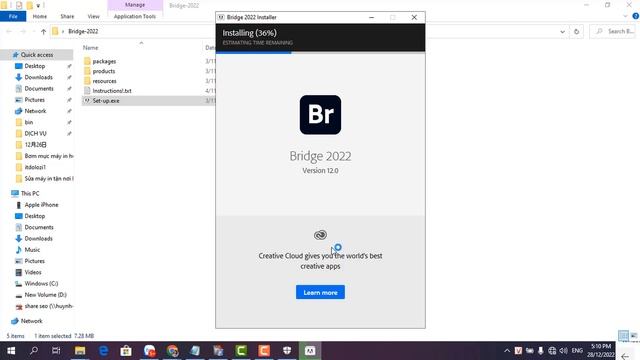Sort files by the Name column
The height and width of the screenshot is (360, 640).
point(91,48)
